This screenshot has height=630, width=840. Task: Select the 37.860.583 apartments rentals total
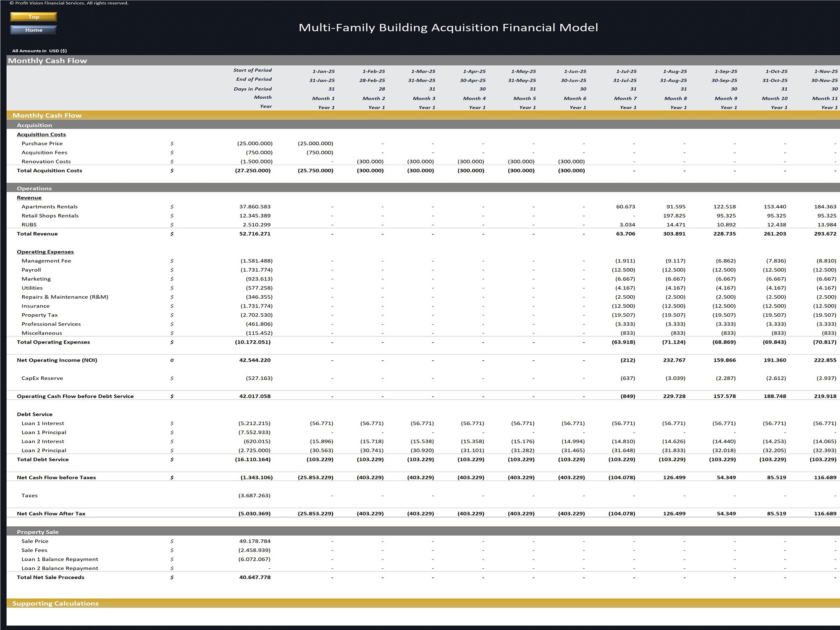coord(255,207)
